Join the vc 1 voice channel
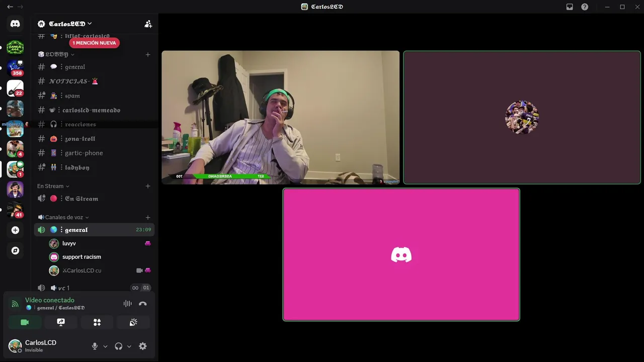644x362 pixels. coord(94,288)
